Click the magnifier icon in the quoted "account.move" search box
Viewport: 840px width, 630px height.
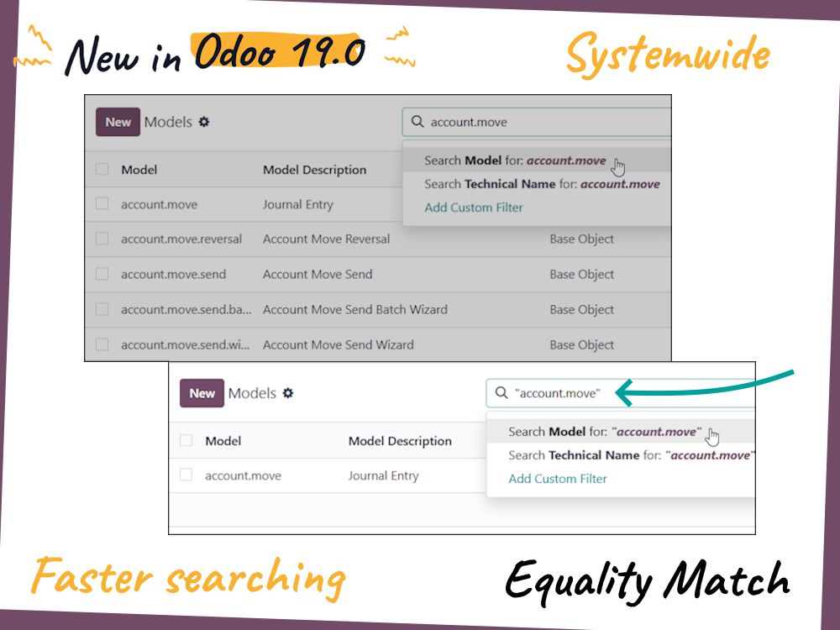click(x=501, y=392)
